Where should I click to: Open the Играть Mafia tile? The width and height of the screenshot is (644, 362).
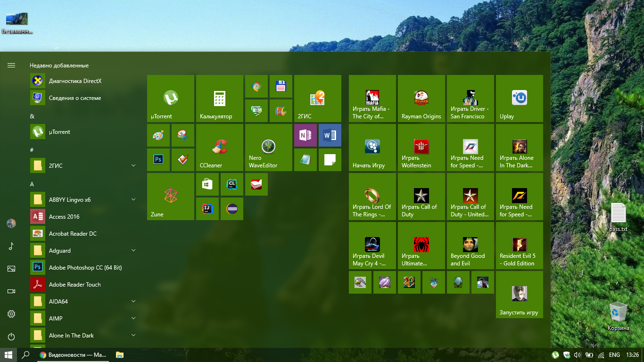click(x=372, y=99)
